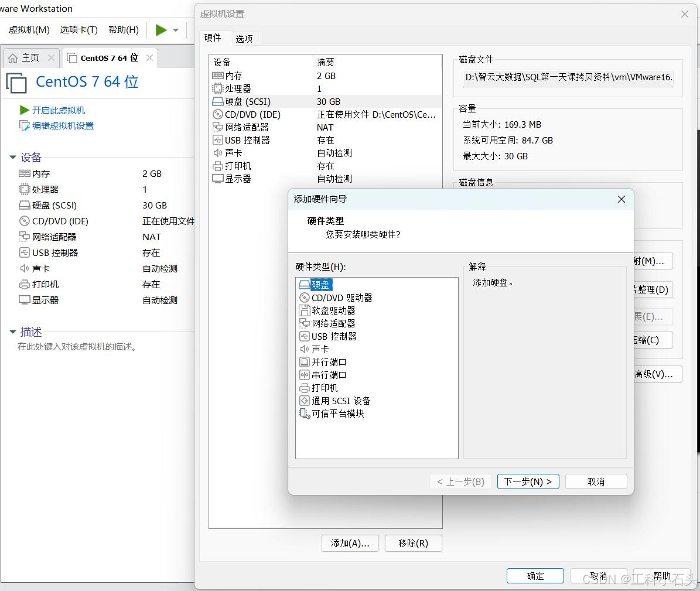Click 内存 memory icon in settings device list
The width and height of the screenshot is (700, 591).
click(218, 76)
